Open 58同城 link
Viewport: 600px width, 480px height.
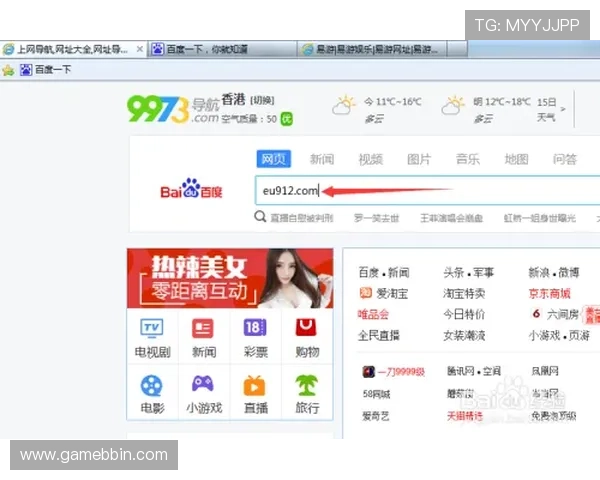pyautogui.click(x=376, y=394)
